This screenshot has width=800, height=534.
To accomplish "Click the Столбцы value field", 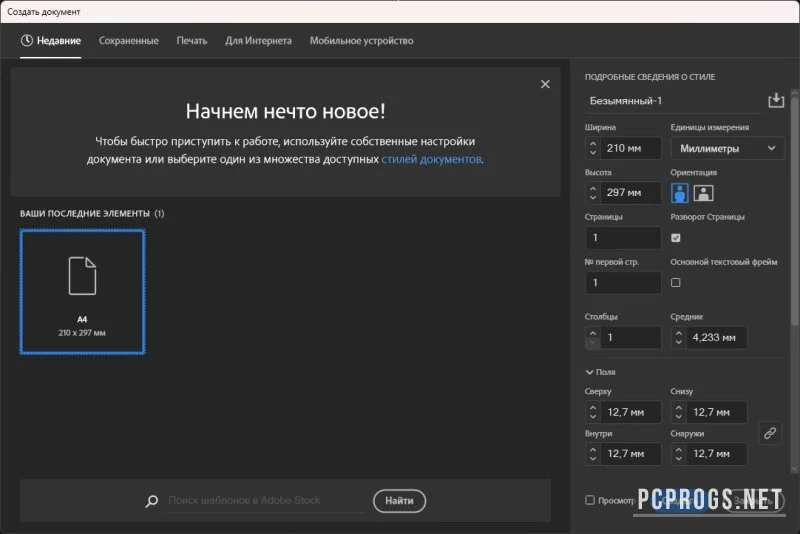I will tap(631, 337).
